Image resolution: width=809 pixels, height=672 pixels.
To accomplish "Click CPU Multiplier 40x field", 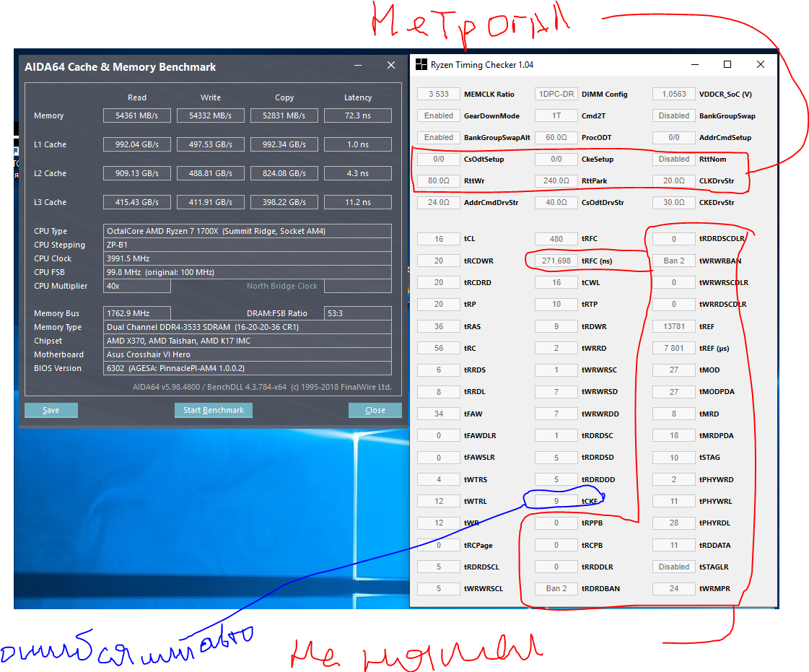I will (x=136, y=286).
